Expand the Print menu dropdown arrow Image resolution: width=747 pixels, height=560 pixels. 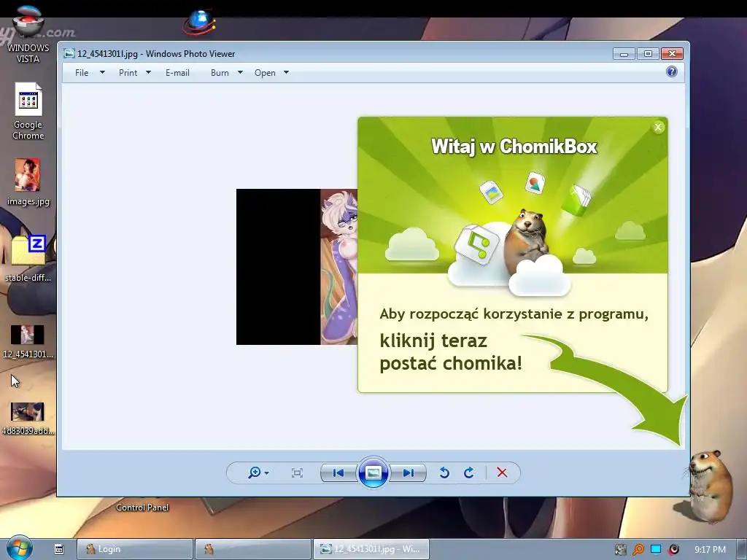[148, 72]
